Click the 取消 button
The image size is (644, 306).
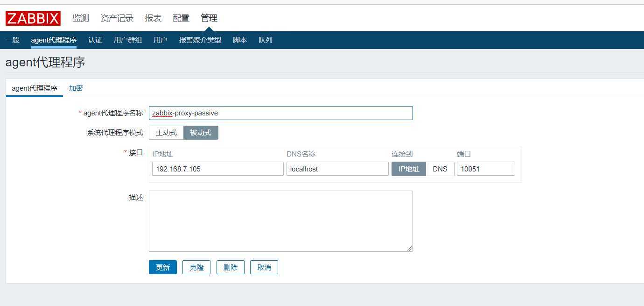[x=264, y=267]
